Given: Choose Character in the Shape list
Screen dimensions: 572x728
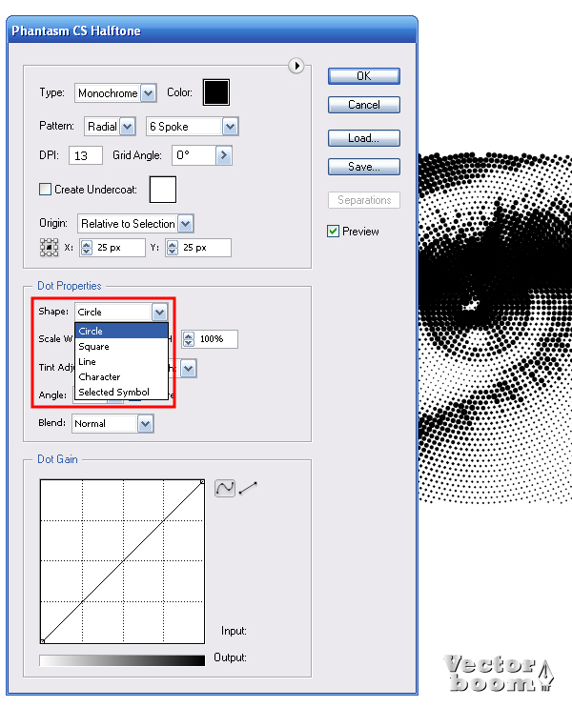Looking at the screenshot, I should (121, 376).
